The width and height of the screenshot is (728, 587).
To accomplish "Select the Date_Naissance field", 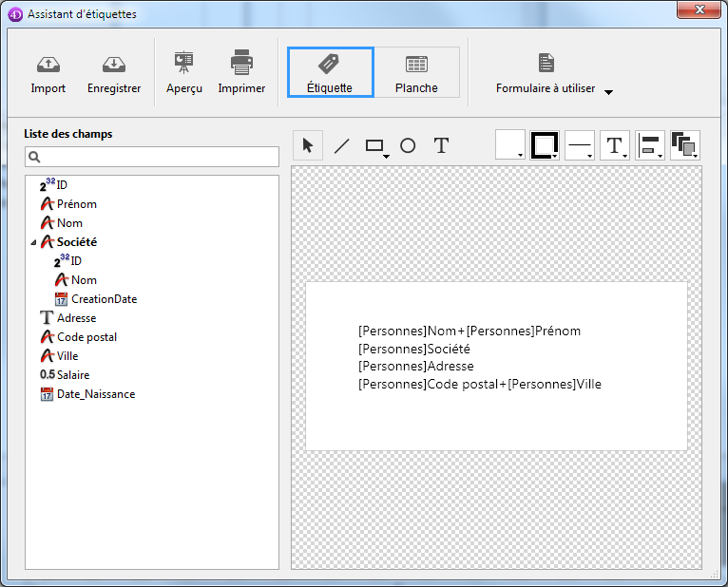I will click(x=95, y=394).
